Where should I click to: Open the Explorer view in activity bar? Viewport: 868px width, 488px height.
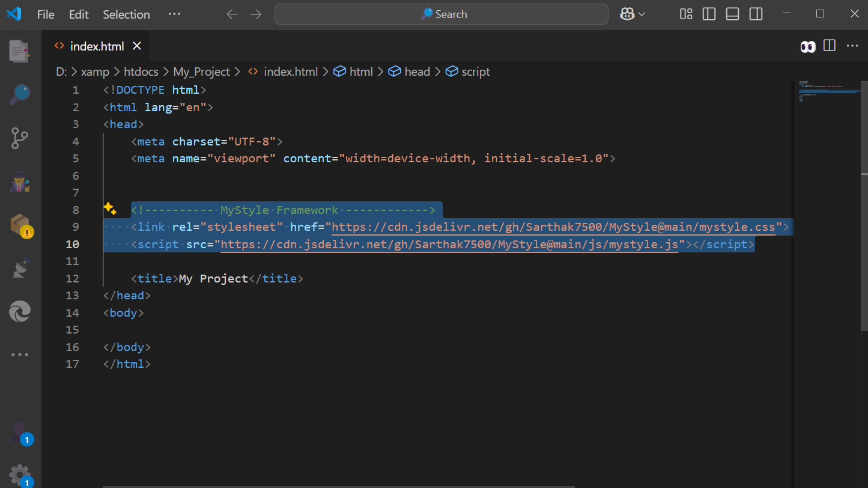pyautogui.click(x=20, y=52)
